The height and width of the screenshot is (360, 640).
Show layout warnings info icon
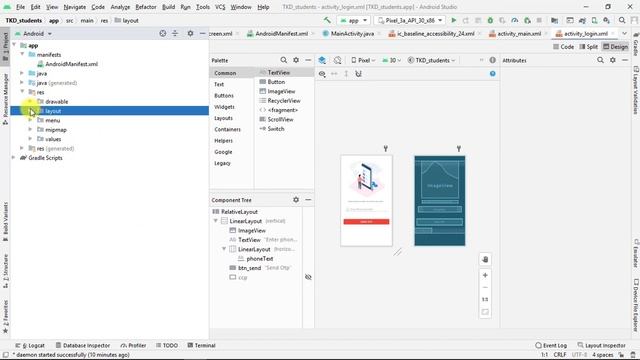point(493,60)
